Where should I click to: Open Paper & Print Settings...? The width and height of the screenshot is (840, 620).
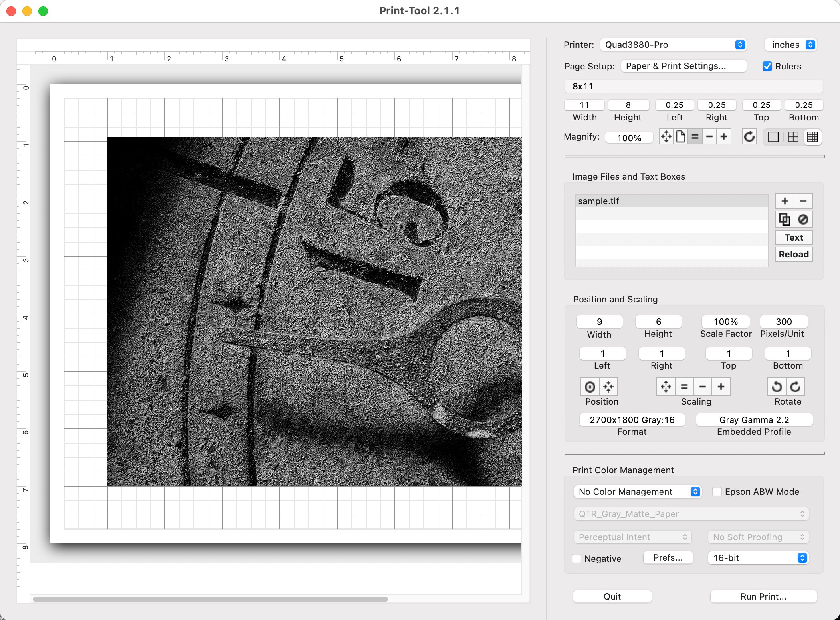point(683,66)
